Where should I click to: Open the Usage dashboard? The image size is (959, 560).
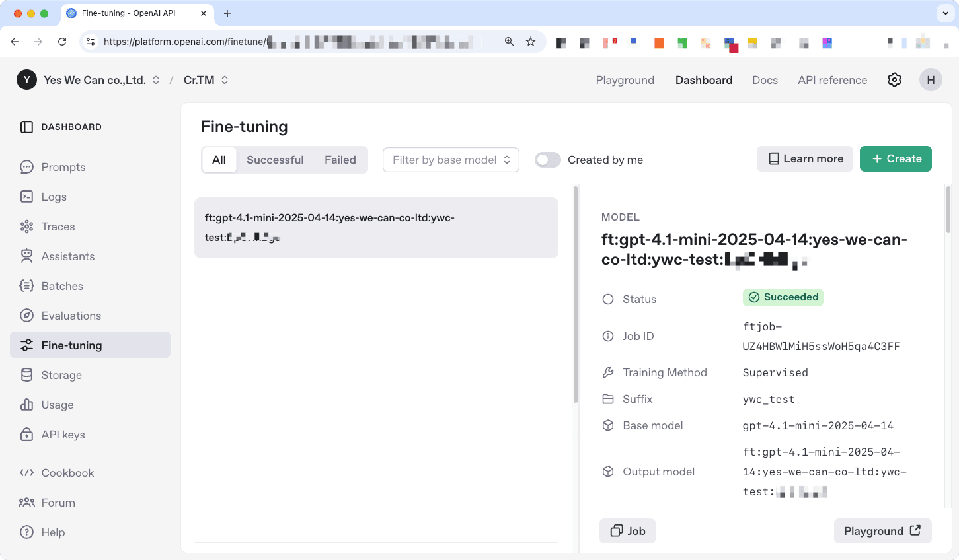click(x=56, y=405)
